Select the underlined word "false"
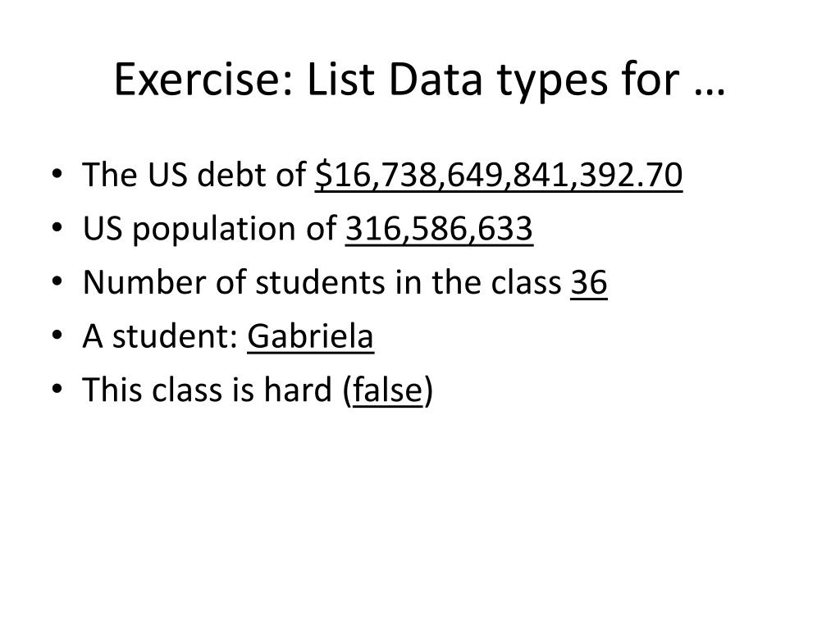The image size is (840, 630). pyautogui.click(x=386, y=391)
